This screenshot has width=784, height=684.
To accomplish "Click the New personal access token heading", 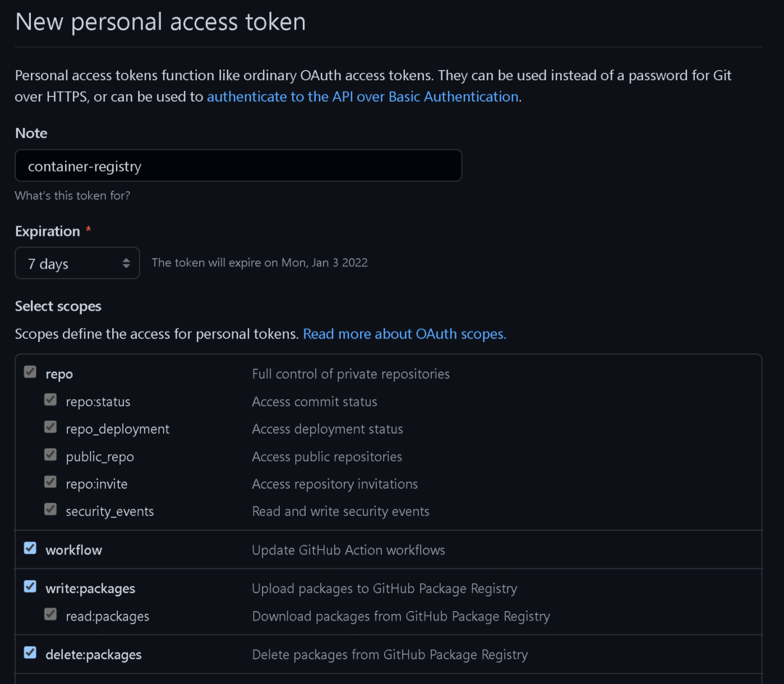I will click(160, 21).
